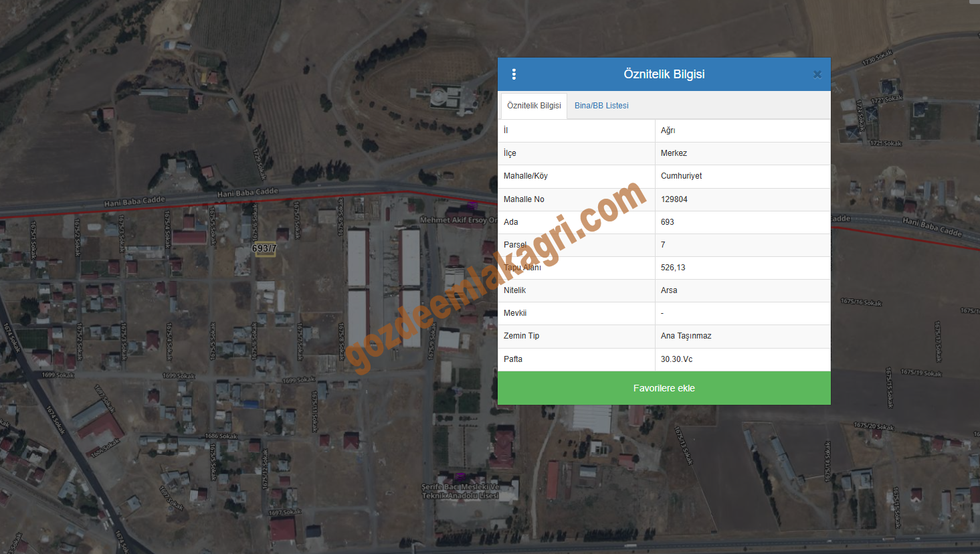Click the Cumhuriyet neighborhood value
The width and height of the screenshot is (980, 554).
(681, 176)
